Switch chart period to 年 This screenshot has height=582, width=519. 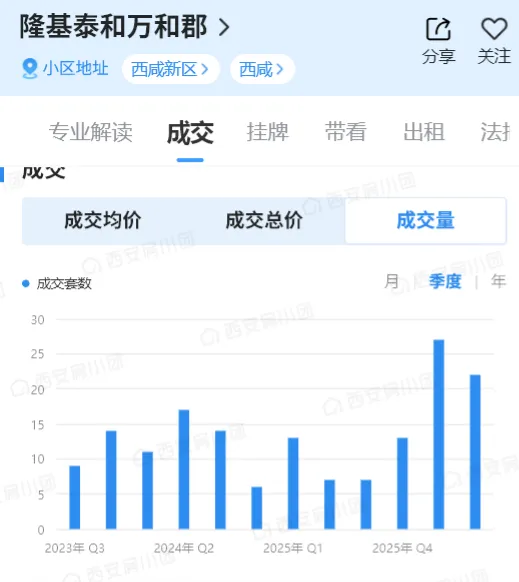499,281
